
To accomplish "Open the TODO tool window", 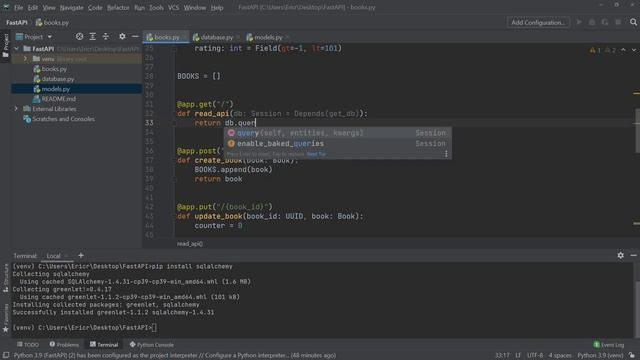I will click(x=28, y=345).
